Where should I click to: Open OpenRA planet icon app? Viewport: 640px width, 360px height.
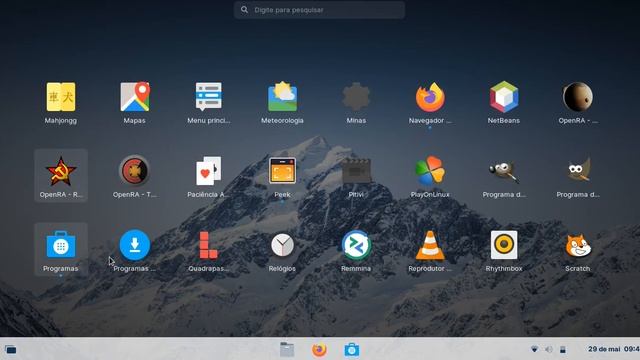pyautogui.click(x=578, y=97)
